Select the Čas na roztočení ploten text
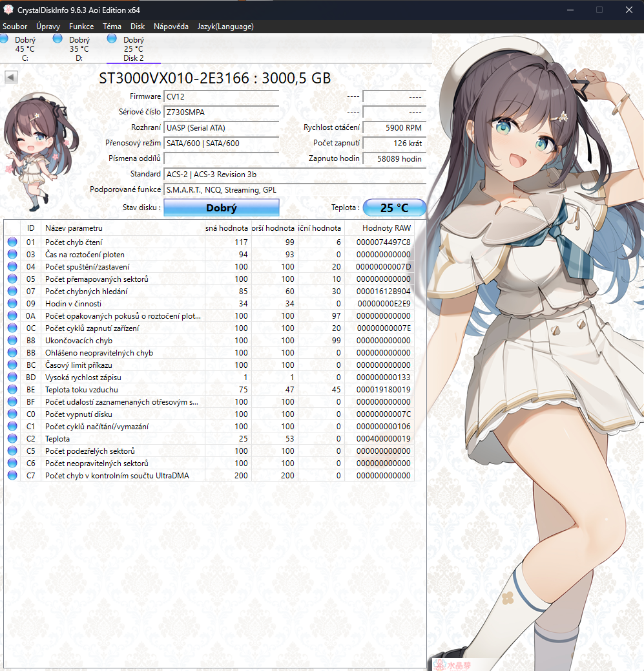The width and height of the screenshot is (644, 671). 85,255
